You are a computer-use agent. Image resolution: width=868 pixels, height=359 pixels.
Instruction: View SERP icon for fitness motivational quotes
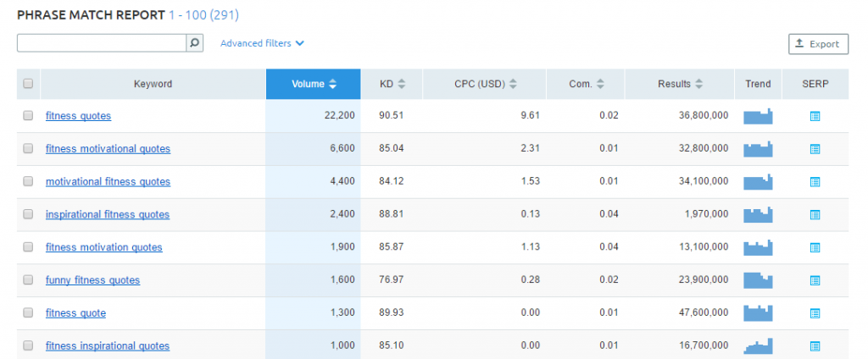coord(815,149)
